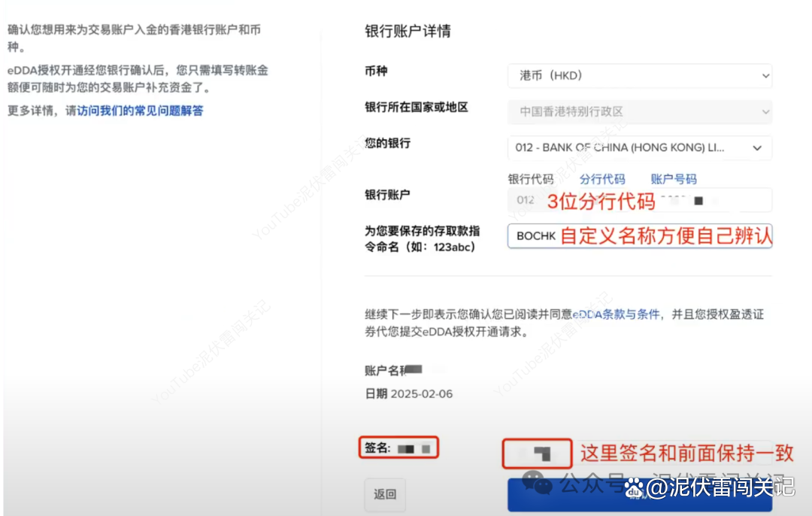Click the 返回 back button

pos(385,495)
